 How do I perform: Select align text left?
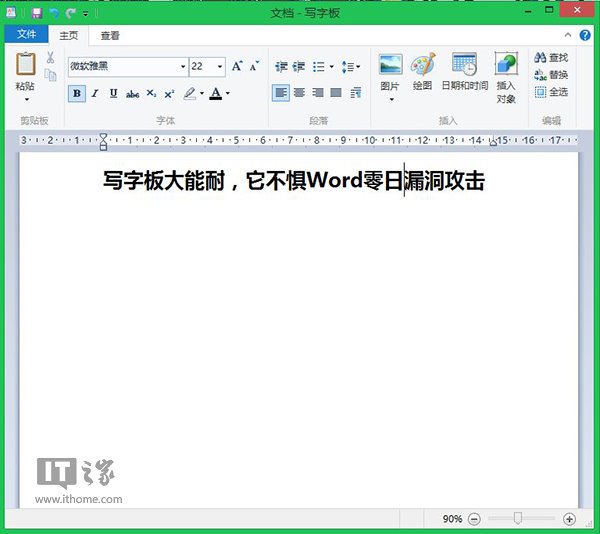click(x=281, y=93)
